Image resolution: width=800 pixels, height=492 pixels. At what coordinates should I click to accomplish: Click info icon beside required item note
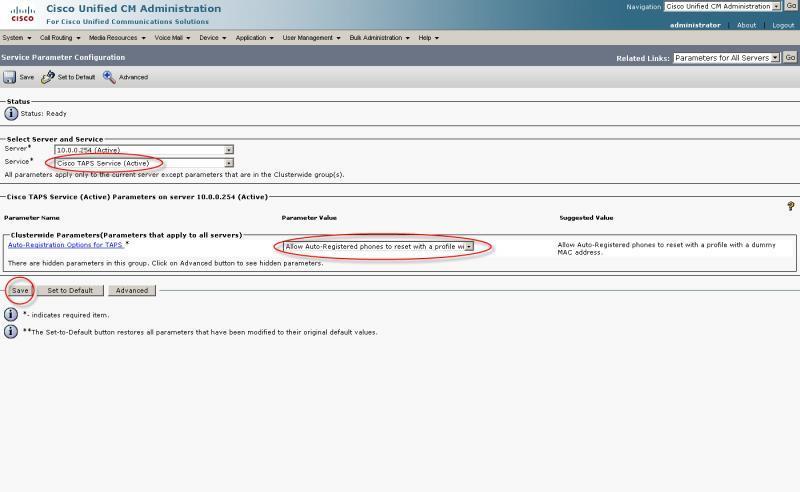pos(11,314)
